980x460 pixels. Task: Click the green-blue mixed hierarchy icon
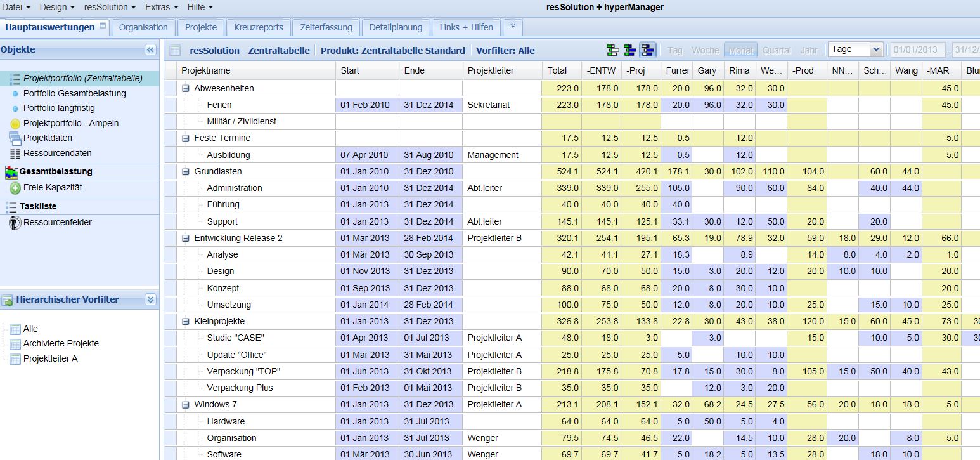[630, 50]
